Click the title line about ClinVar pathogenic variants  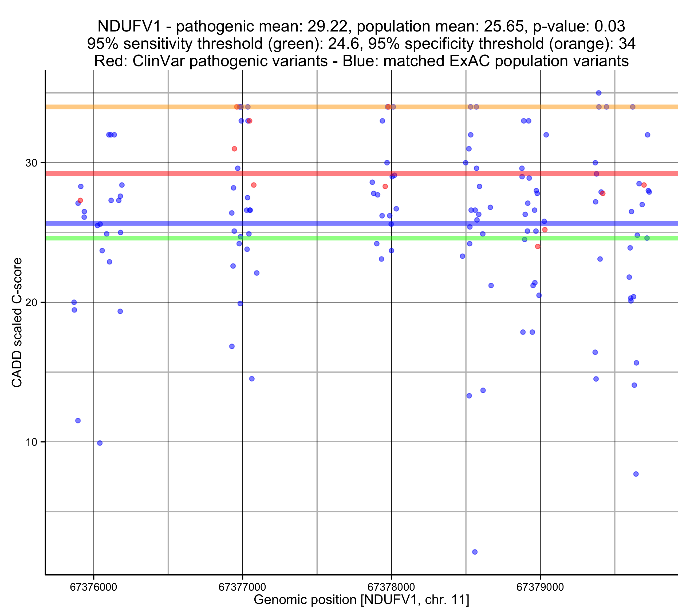click(x=361, y=61)
